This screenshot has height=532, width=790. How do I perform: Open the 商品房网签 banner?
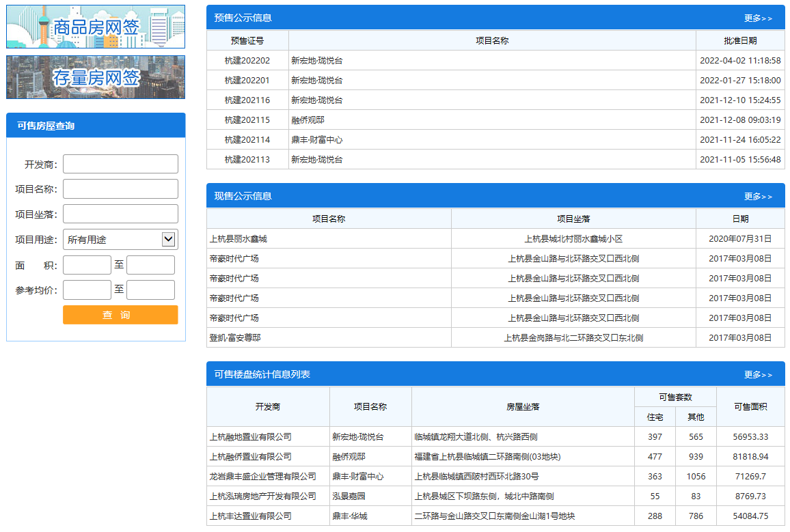96,27
